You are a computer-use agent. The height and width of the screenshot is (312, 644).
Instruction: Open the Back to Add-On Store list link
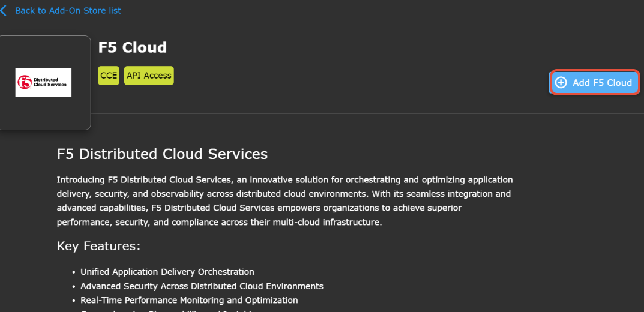(67, 11)
